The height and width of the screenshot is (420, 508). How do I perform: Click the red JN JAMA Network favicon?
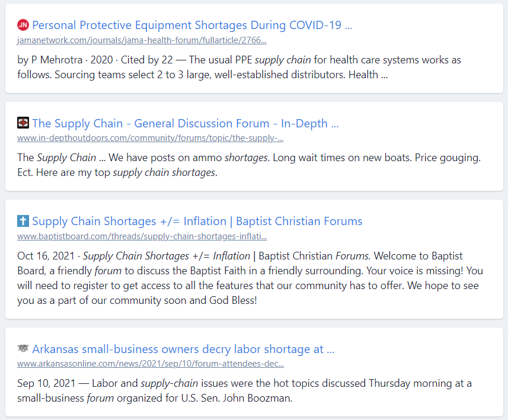pyautogui.click(x=23, y=25)
